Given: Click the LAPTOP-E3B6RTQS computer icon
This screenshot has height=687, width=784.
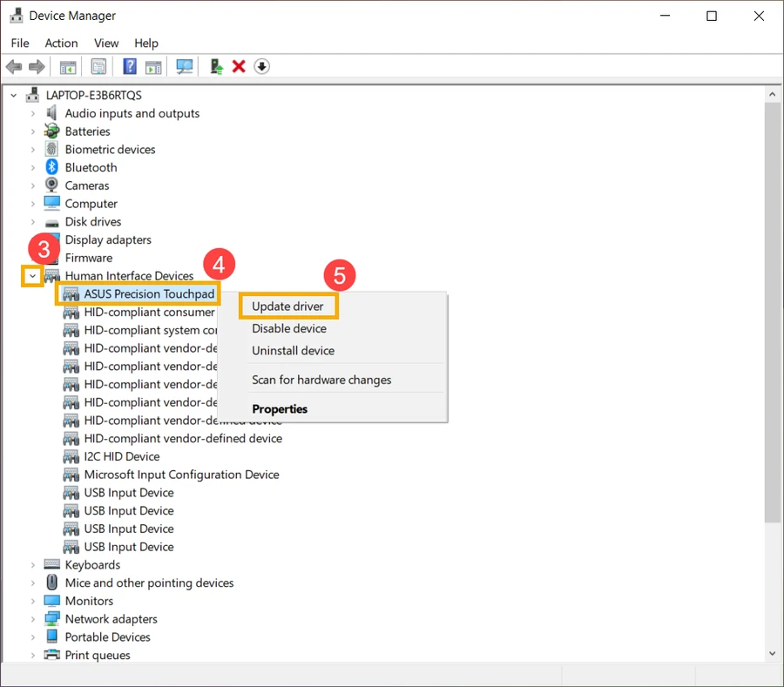Looking at the screenshot, I should coord(32,95).
